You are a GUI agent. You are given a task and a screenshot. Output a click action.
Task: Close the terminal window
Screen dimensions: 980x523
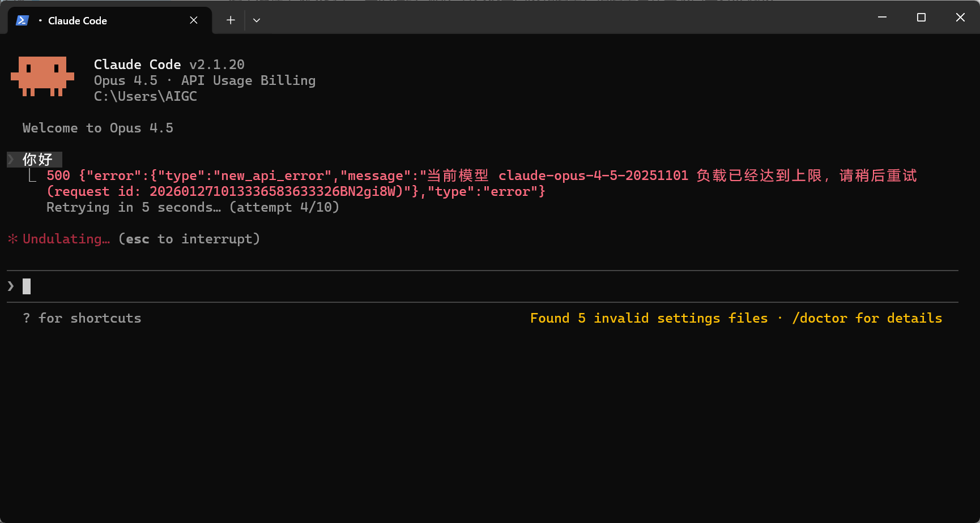point(960,18)
